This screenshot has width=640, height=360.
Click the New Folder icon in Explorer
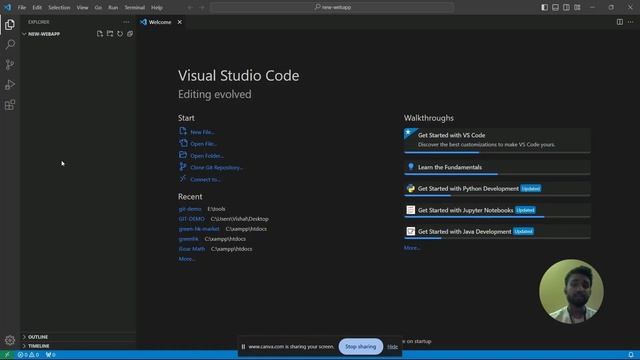coord(110,34)
